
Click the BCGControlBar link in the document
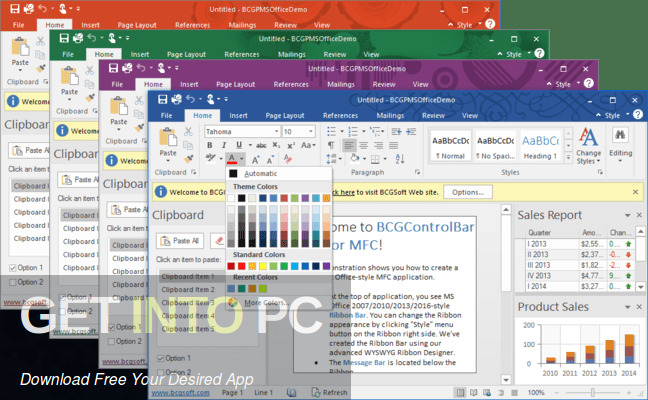pos(425,227)
